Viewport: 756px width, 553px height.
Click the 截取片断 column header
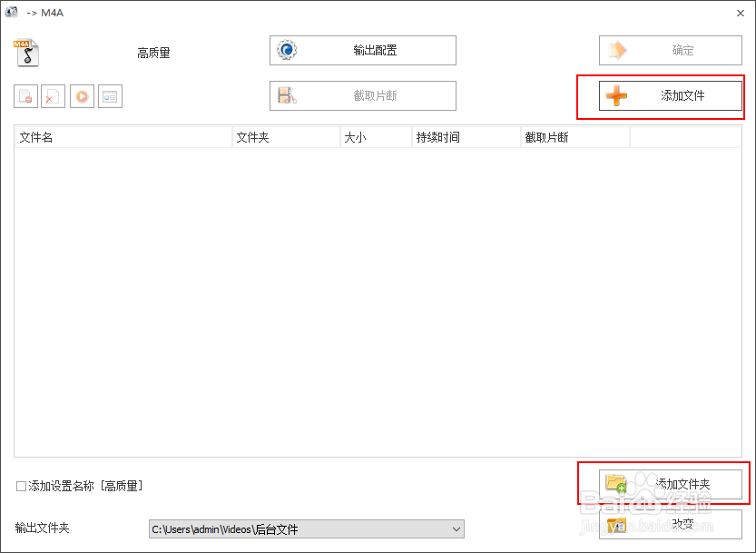[575, 137]
